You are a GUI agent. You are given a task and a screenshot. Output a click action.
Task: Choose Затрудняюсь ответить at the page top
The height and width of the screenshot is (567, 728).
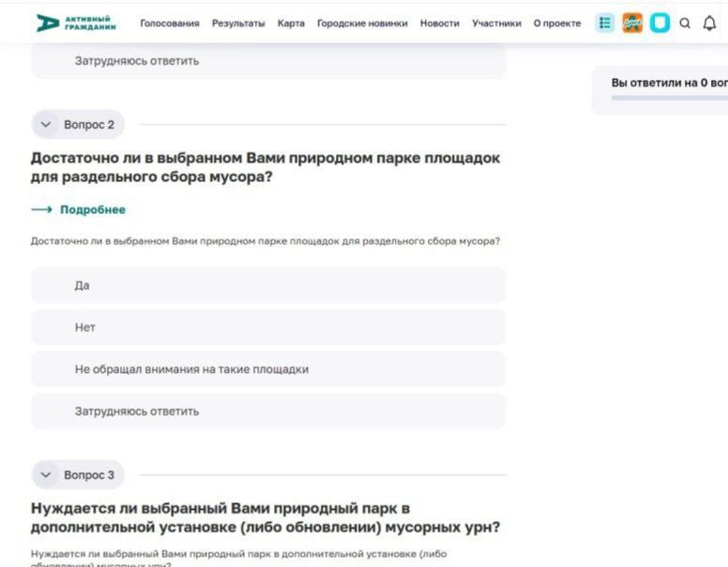268,61
